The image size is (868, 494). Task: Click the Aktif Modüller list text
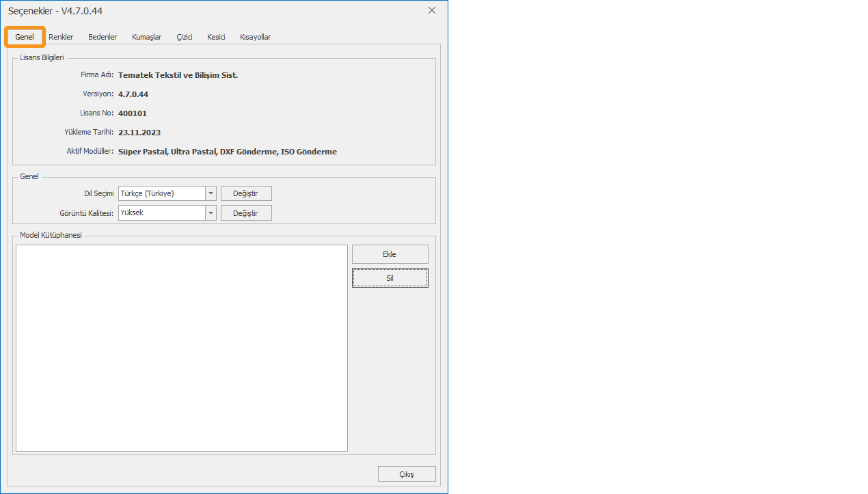tap(227, 152)
